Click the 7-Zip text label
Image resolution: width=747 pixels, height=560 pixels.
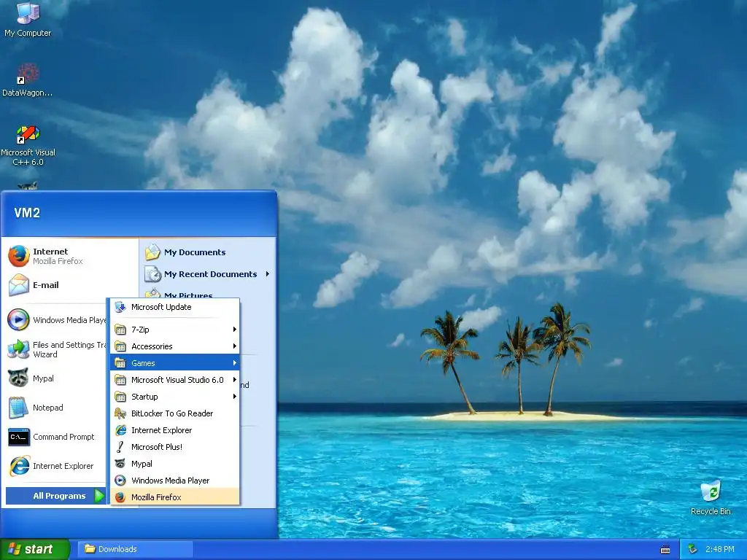[140, 330]
